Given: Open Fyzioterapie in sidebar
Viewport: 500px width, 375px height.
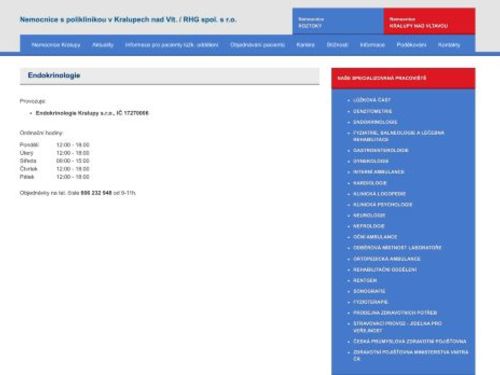Looking at the screenshot, I should [x=371, y=302].
